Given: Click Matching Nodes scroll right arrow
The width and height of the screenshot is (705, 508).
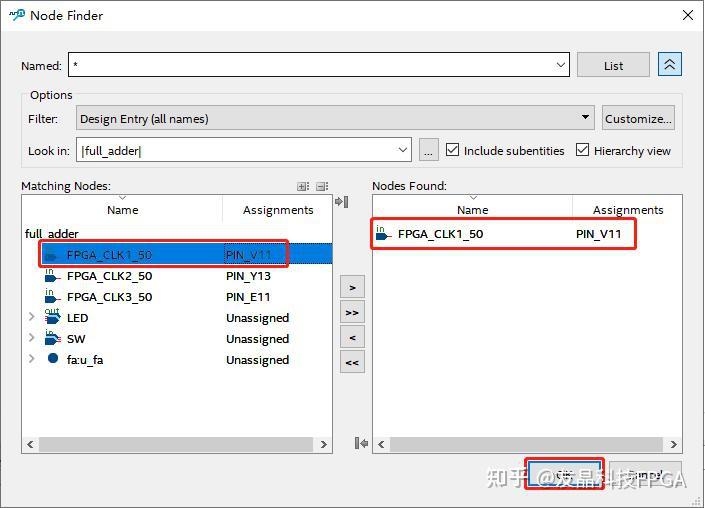Looking at the screenshot, I should coord(323,444).
